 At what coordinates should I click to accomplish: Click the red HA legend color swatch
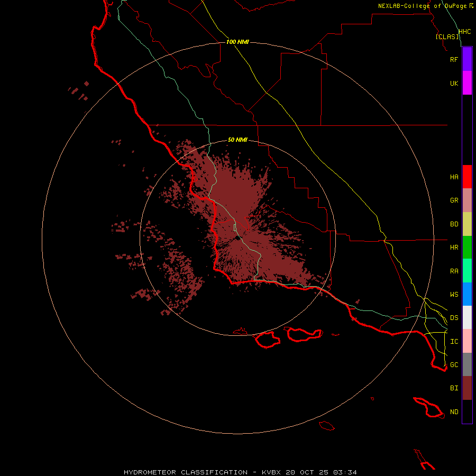467,177
